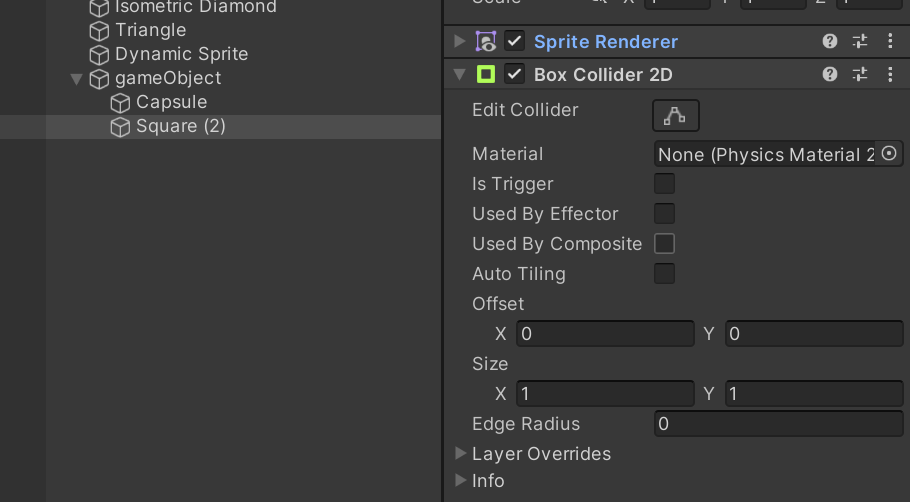Viewport: 910px width, 502px height.
Task: Toggle Used By Composite checkbox
Action: tap(664, 244)
